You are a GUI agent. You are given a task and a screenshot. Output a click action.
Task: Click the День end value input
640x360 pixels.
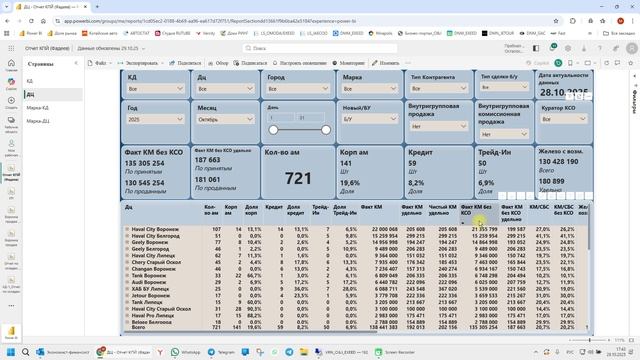coord(311,118)
